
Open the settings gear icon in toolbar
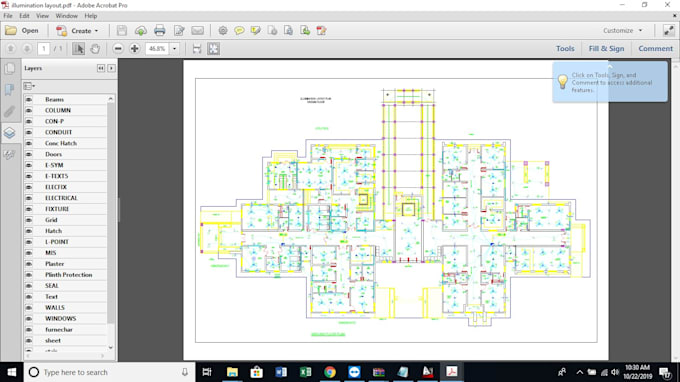tap(223, 31)
